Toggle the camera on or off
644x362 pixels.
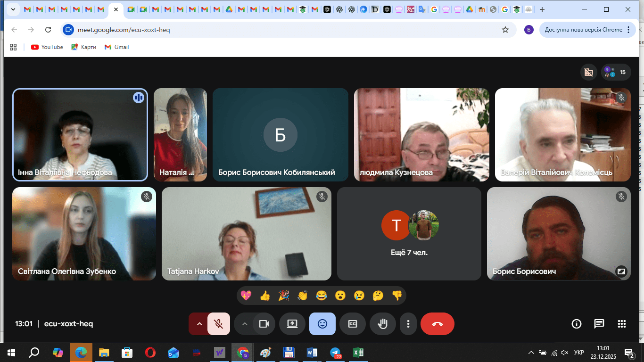[264, 324]
